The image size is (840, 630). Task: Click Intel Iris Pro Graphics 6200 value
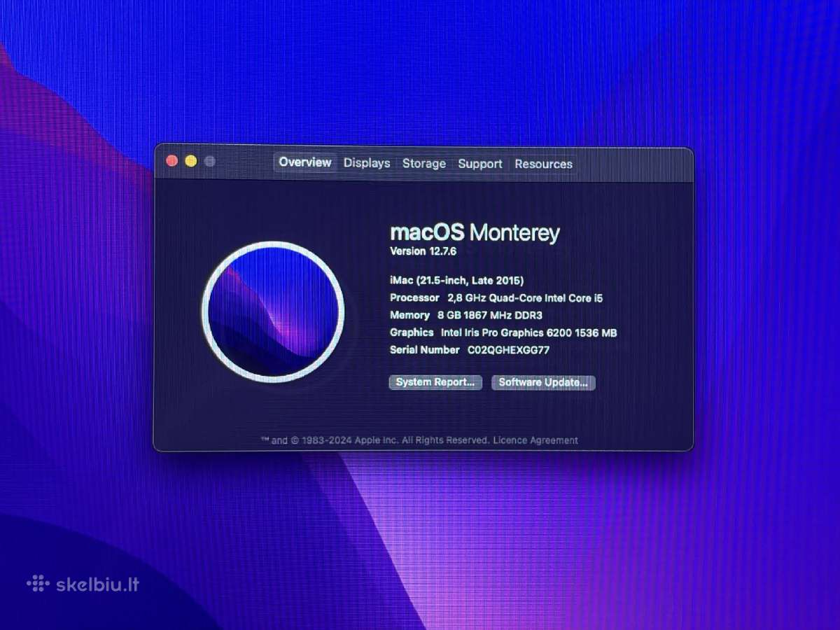tap(528, 332)
